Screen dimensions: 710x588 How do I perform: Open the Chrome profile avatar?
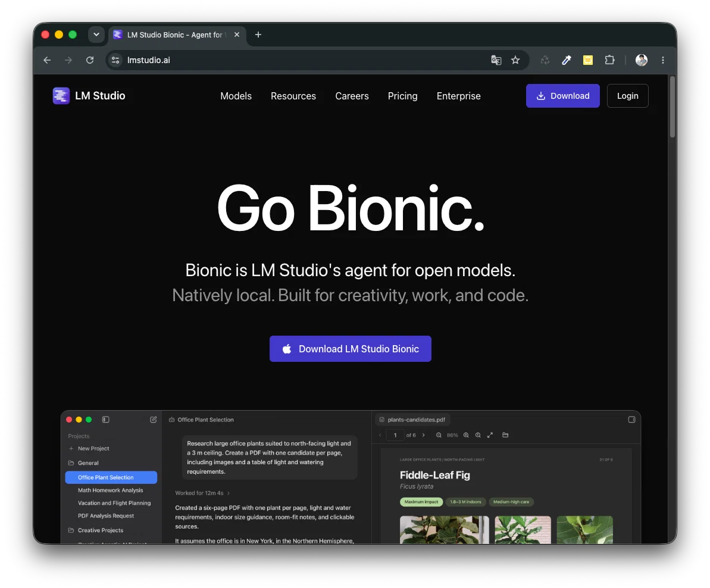pyautogui.click(x=641, y=60)
